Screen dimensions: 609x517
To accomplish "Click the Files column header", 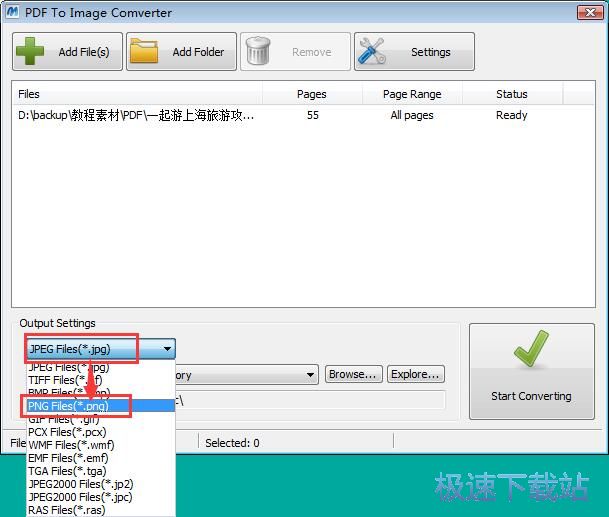I will [x=138, y=94].
